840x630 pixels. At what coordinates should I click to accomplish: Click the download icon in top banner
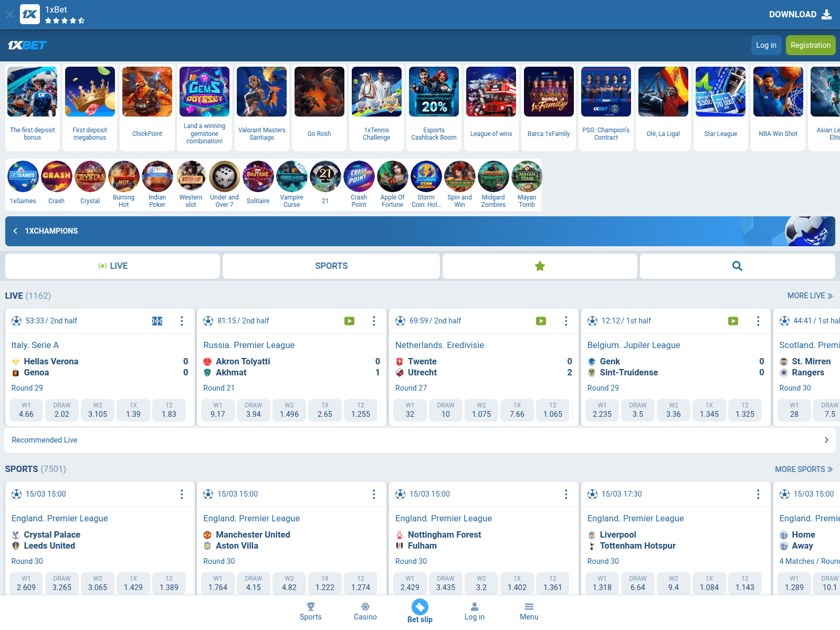826,14
